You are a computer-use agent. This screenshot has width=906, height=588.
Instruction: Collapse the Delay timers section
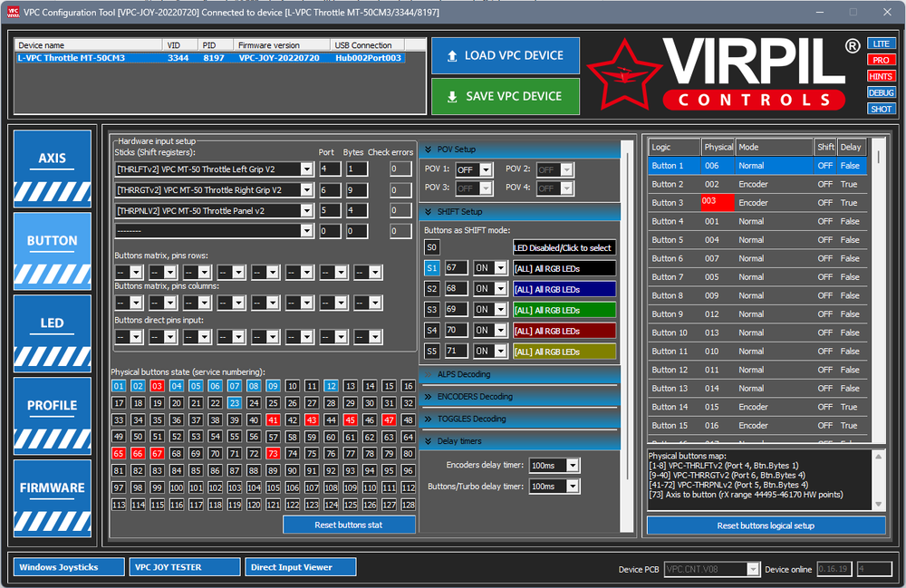pos(519,441)
